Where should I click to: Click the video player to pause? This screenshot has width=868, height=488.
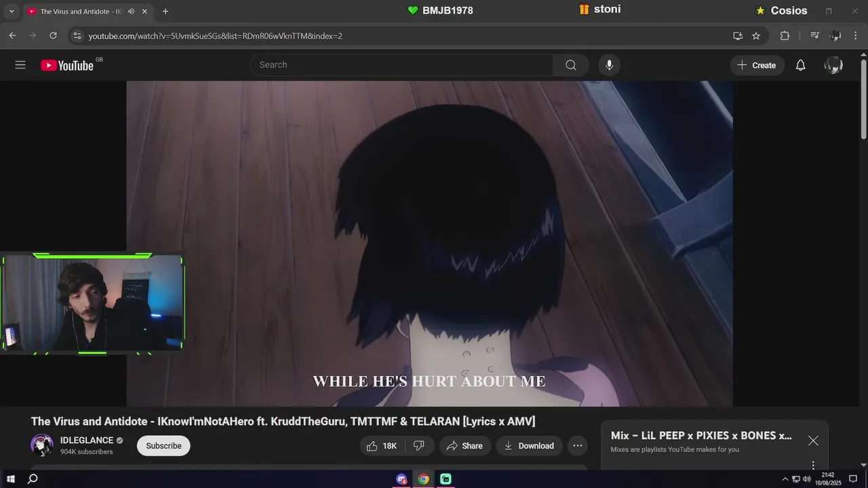pos(429,244)
